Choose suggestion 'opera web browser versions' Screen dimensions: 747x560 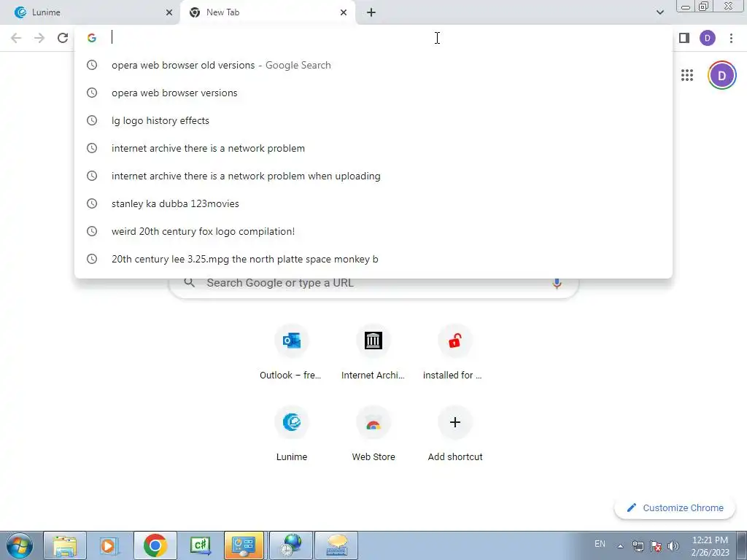point(373,93)
